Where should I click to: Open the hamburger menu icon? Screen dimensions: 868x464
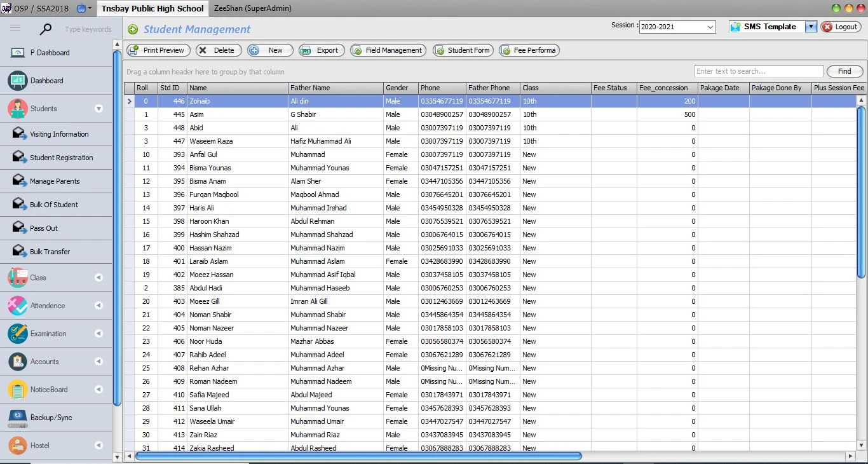pos(15,28)
